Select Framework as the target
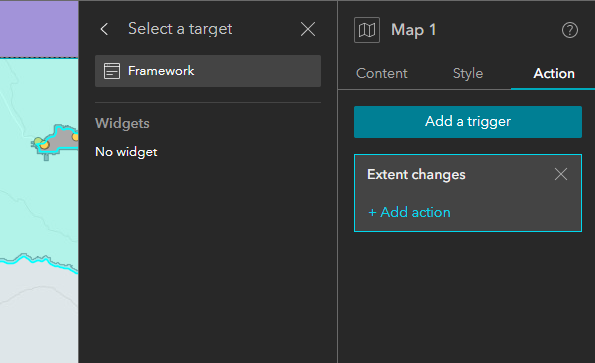Viewport: 595px width, 363px height. (x=208, y=71)
